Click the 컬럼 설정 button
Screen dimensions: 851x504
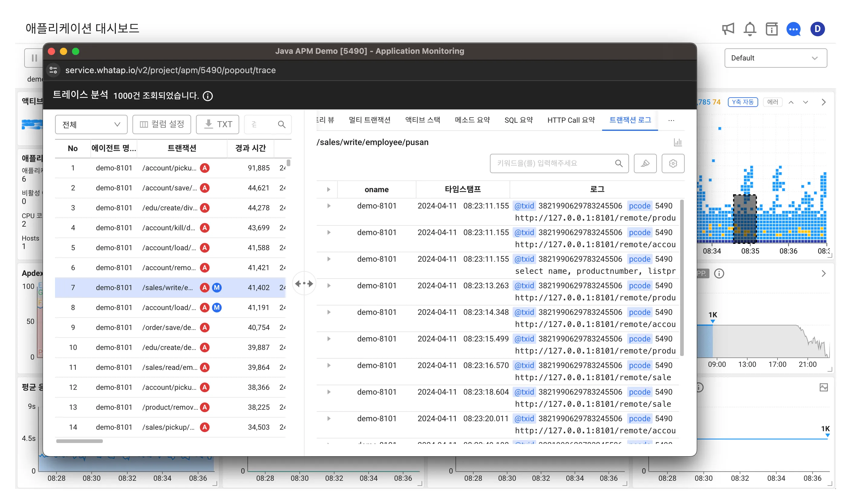click(x=162, y=124)
